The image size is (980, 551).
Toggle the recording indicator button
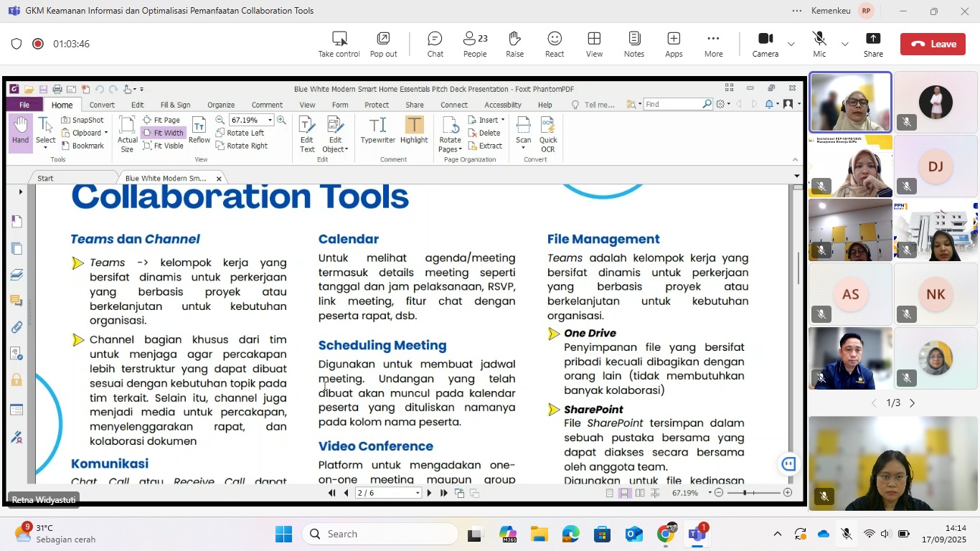pyautogui.click(x=38, y=44)
